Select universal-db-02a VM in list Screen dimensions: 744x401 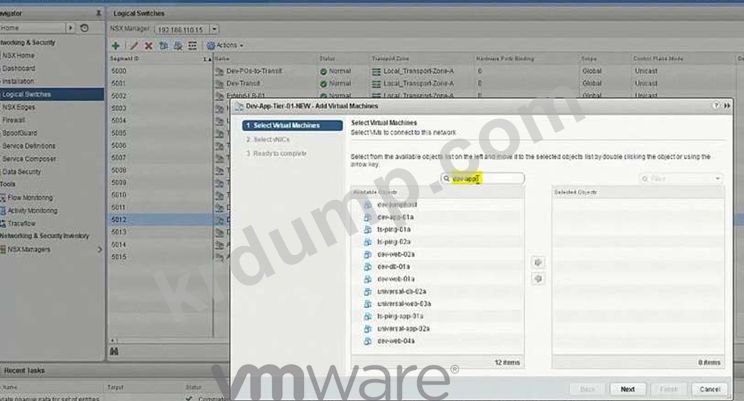[x=401, y=291]
